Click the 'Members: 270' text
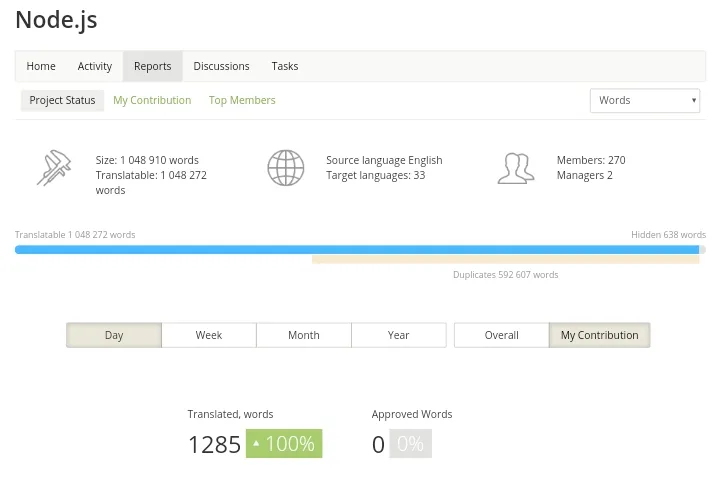This screenshot has width=720, height=489. click(x=591, y=160)
